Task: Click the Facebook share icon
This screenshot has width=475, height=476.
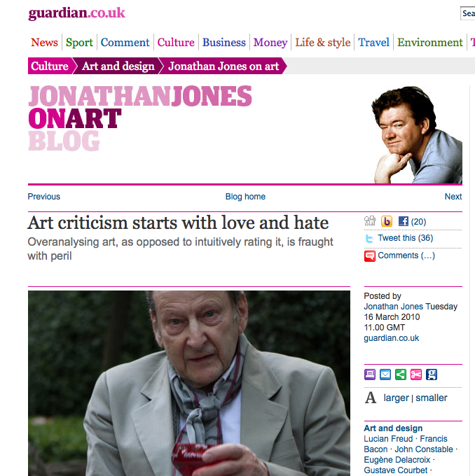Action: (x=404, y=221)
